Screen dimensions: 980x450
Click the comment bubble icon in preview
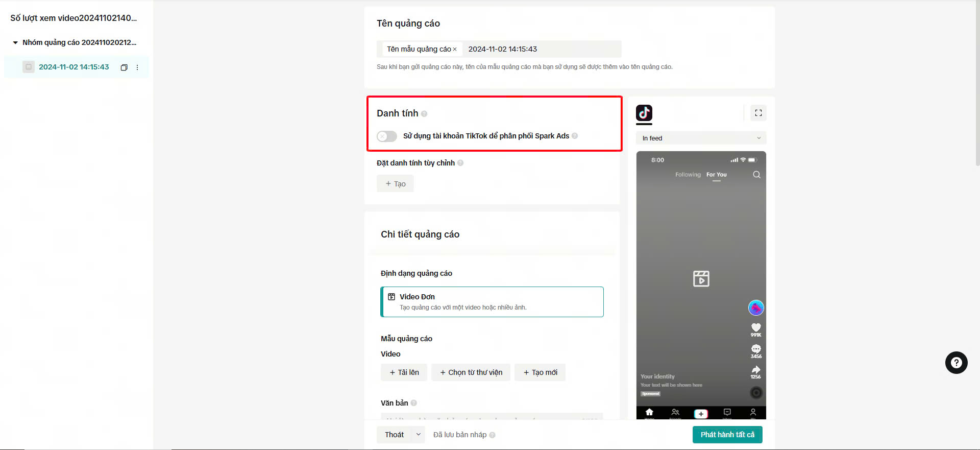pyautogui.click(x=756, y=349)
